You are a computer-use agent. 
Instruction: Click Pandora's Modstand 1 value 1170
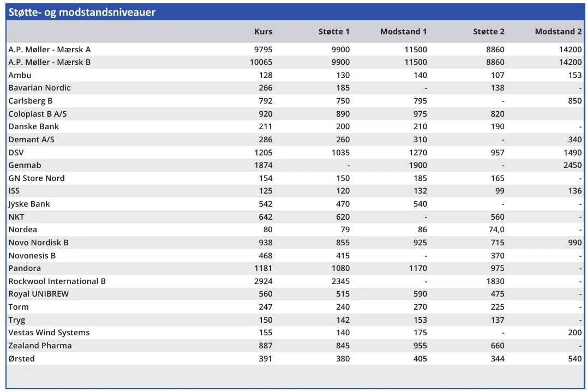[x=417, y=268]
